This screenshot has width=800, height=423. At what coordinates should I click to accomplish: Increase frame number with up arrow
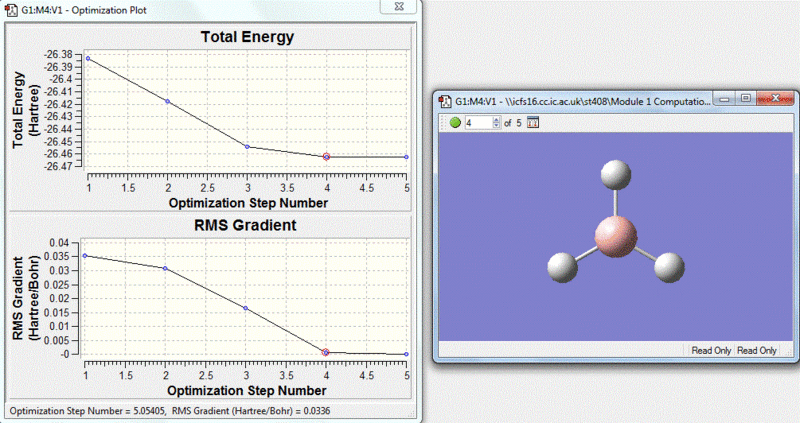[495, 119]
